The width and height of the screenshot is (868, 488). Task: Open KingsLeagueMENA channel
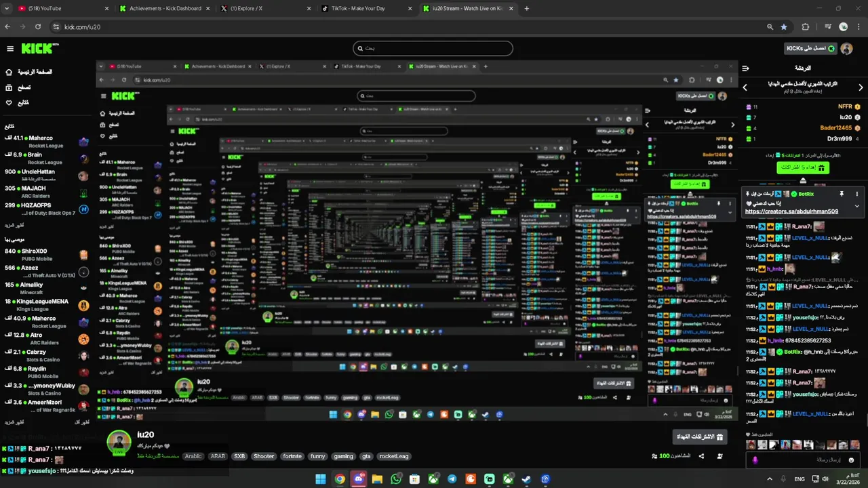pos(46,305)
